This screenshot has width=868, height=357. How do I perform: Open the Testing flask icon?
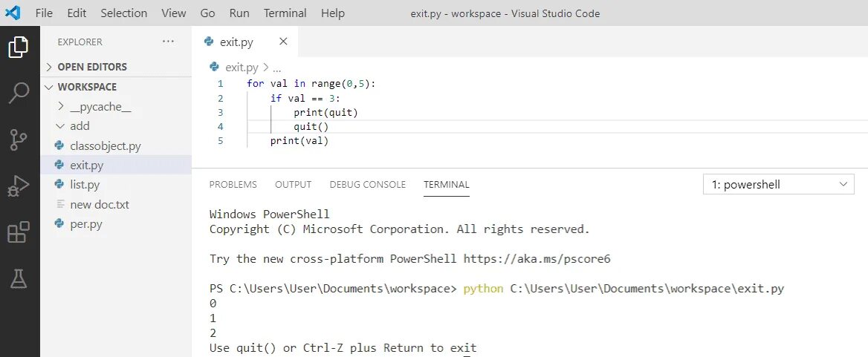tap(19, 278)
